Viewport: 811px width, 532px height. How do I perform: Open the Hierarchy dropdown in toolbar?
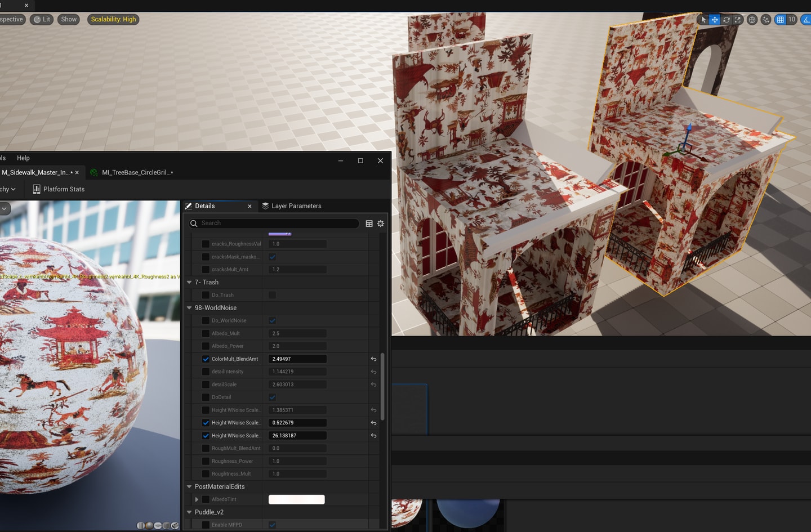pos(8,189)
